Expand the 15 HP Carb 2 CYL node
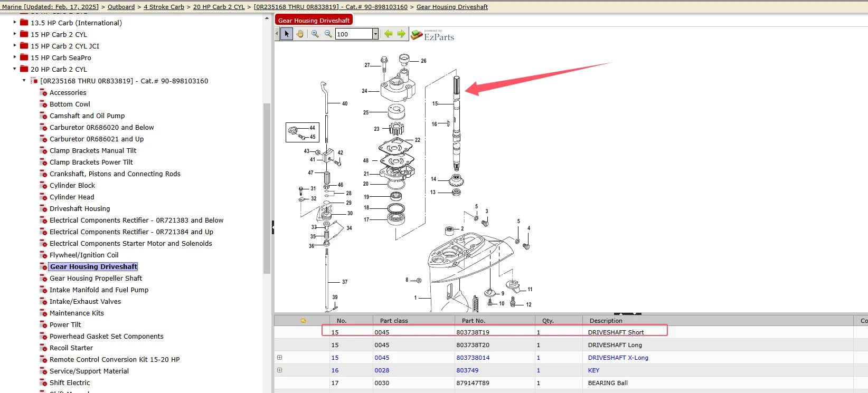The width and height of the screenshot is (868, 393). [x=15, y=34]
